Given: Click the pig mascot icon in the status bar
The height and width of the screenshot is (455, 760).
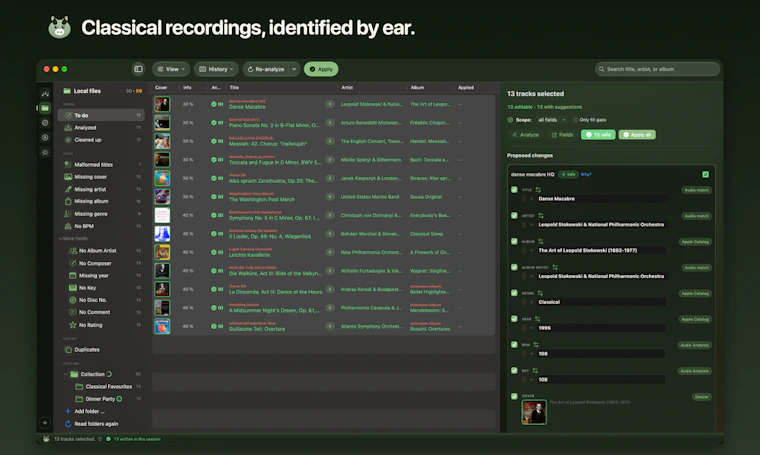Looking at the screenshot, I should [46, 439].
